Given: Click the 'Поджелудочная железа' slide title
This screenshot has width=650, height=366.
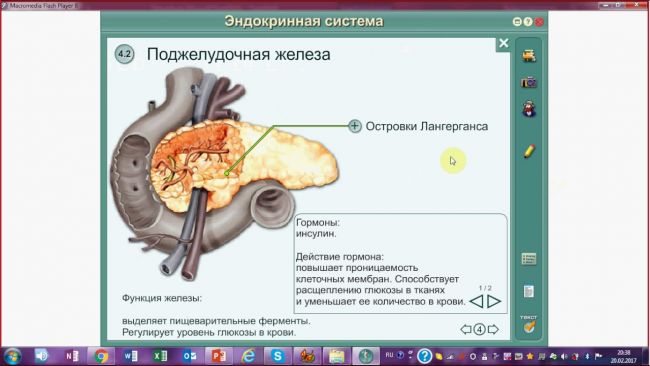Looking at the screenshot, I should pos(239,54).
